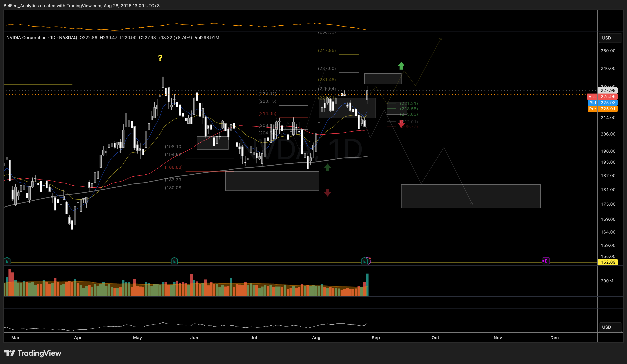Click the Vol298.91M value in the legend

click(207, 37)
